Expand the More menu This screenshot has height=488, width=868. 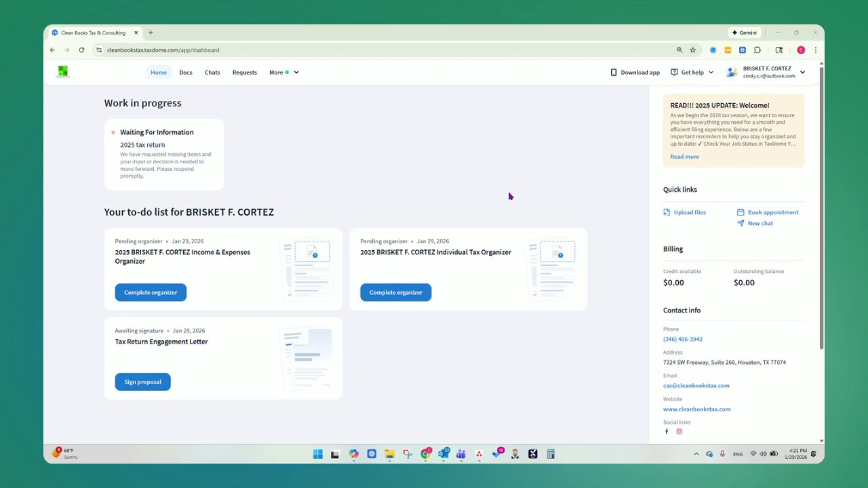[x=283, y=73]
